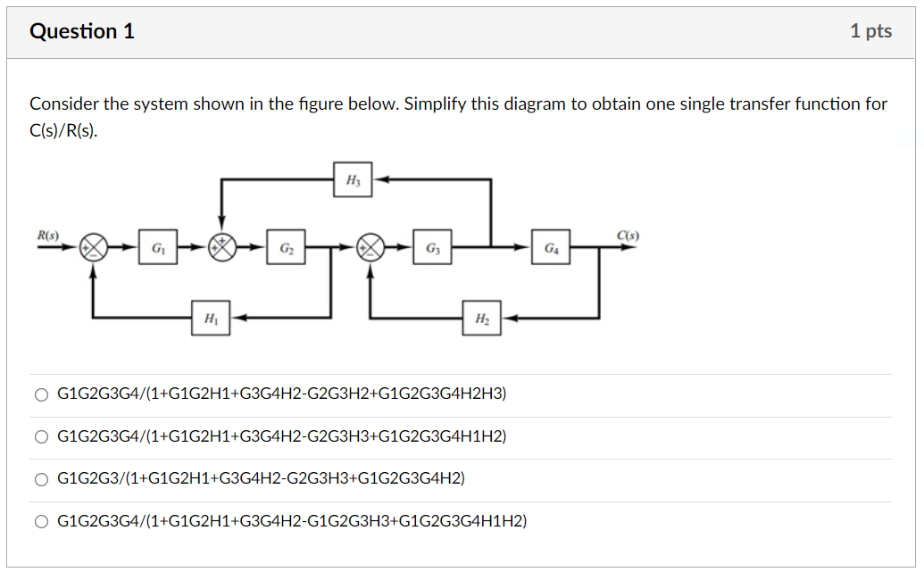Select the first answer radio button
Image resolution: width=924 pixels, height=572 pixels.
tap(41, 394)
